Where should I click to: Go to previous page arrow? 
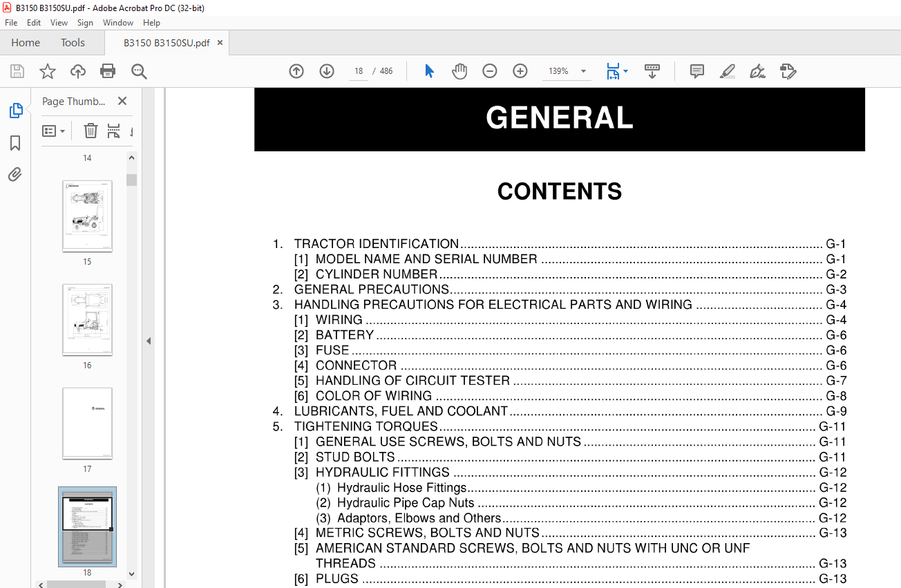click(x=296, y=71)
